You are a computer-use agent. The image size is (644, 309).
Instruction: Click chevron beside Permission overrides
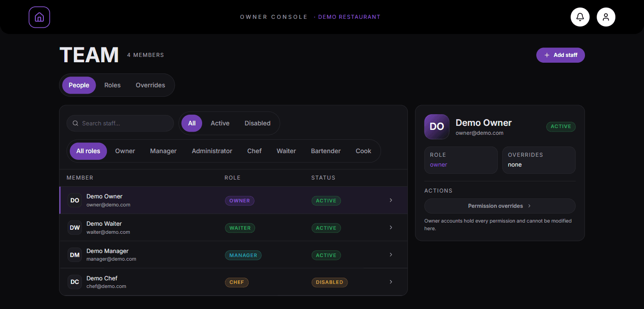(x=530, y=206)
